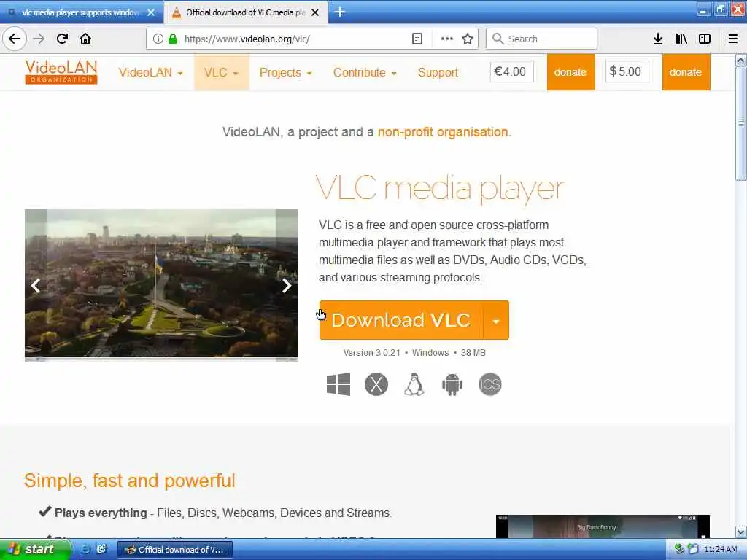
Task: Click the green padlock security icon
Action: click(x=173, y=39)
